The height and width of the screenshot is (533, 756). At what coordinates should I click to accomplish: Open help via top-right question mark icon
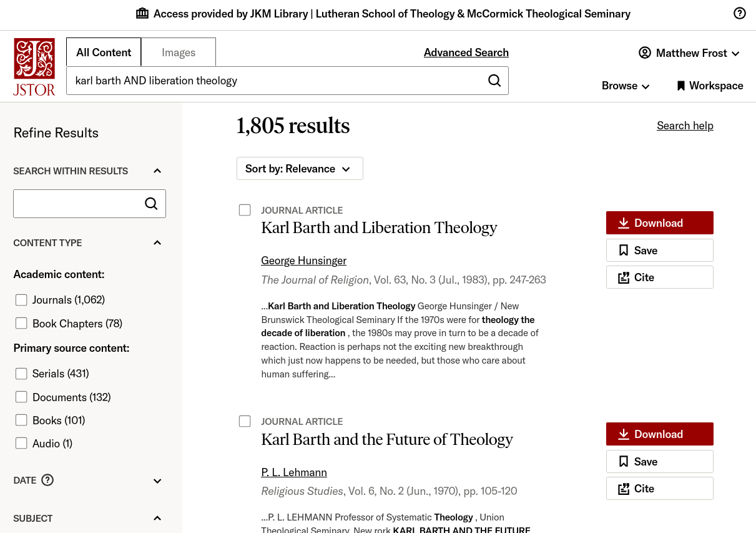739,12
